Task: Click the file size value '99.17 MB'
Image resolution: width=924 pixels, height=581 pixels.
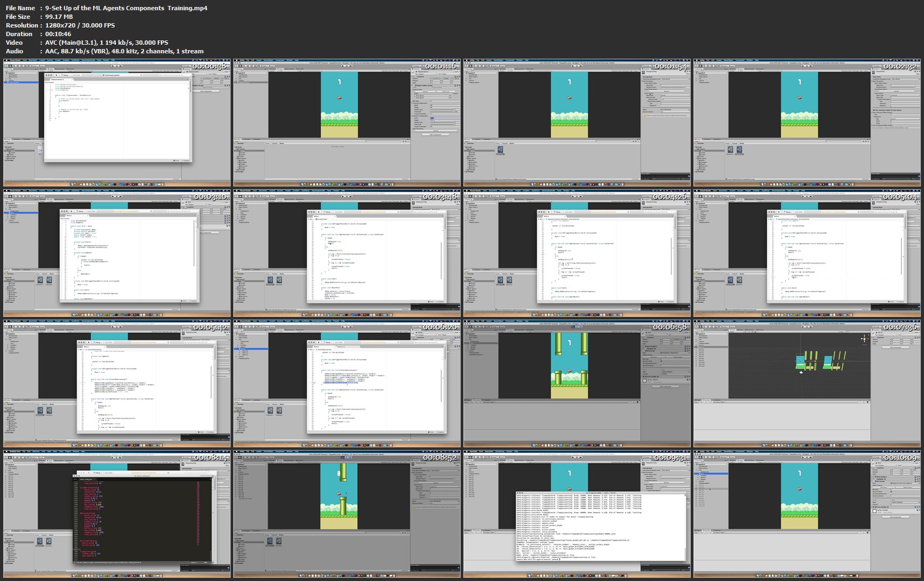Action: pyautogui.click(x=59, y=17)
